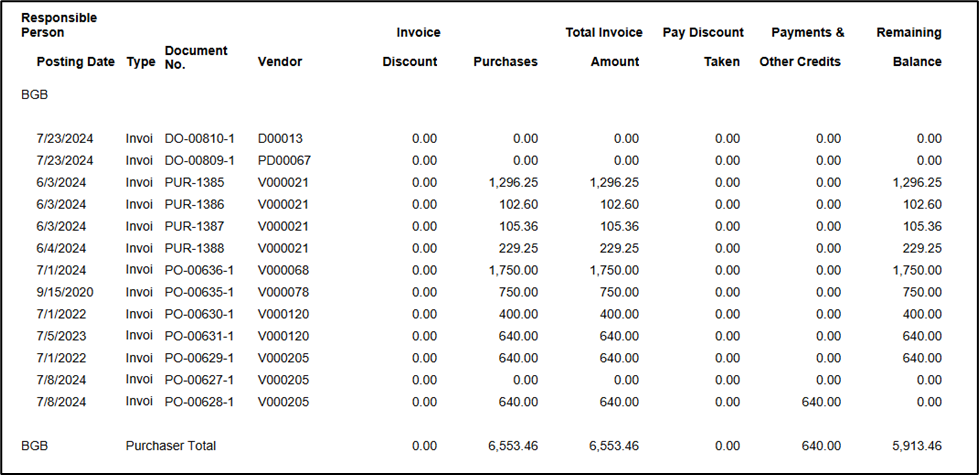Click document number PO-00630-1
The image size is (979, 475).
(199, 314)
